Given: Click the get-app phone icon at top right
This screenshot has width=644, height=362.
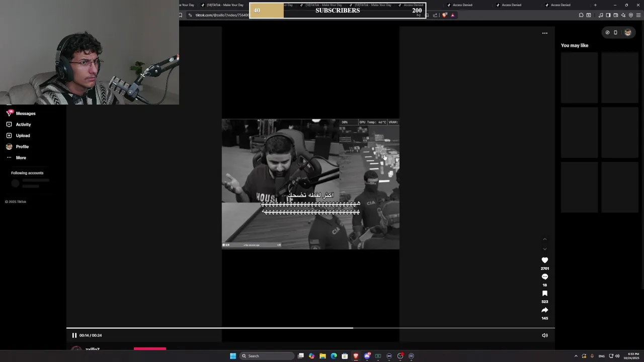Looking at the screenshot, I should click(x=615, y=33).
